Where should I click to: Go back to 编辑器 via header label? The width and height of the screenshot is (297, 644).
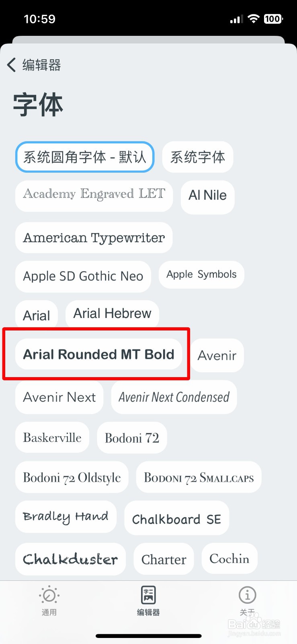click(x=41, y=65)
